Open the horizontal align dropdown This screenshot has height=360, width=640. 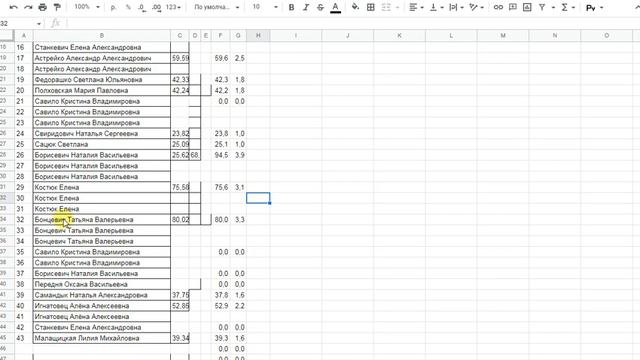(416, 7)
